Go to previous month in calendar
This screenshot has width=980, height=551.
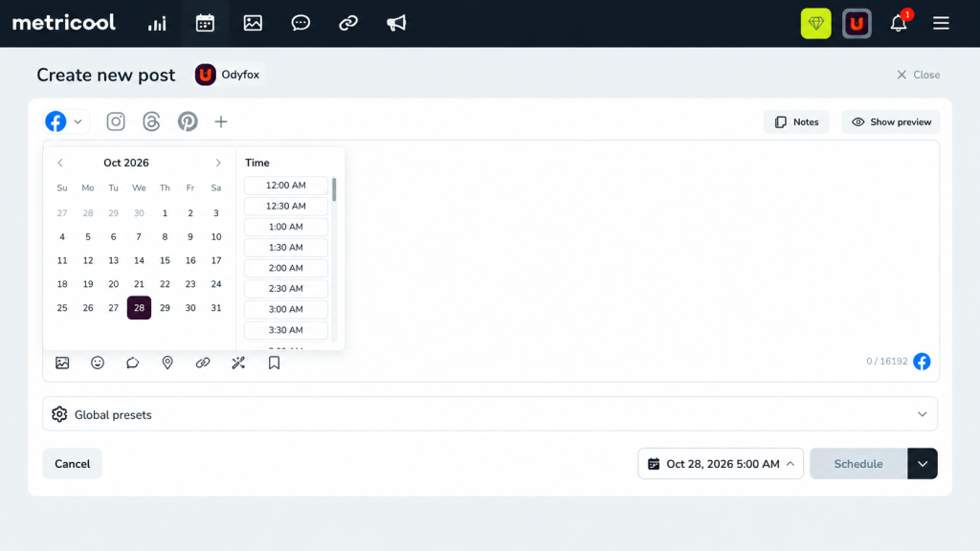pos(60,163)
